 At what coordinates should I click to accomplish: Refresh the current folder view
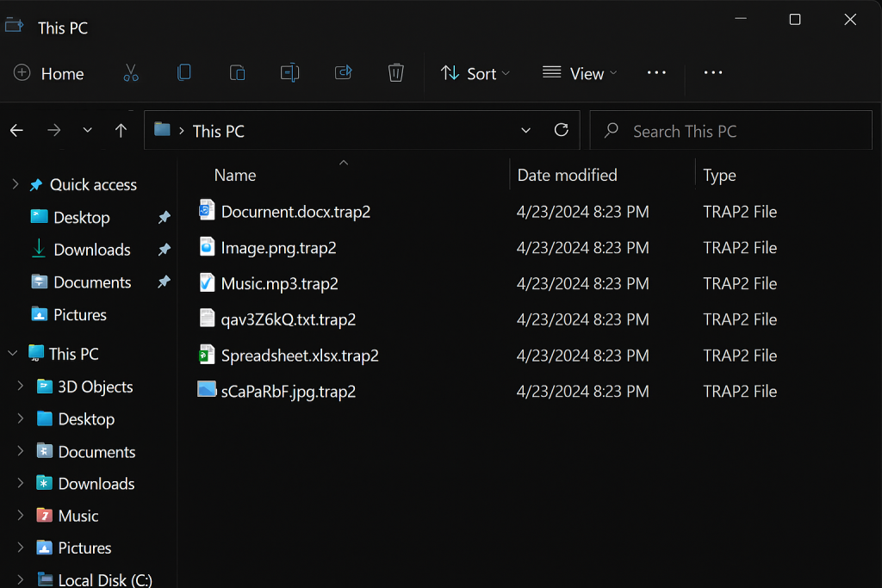(561, 130)
